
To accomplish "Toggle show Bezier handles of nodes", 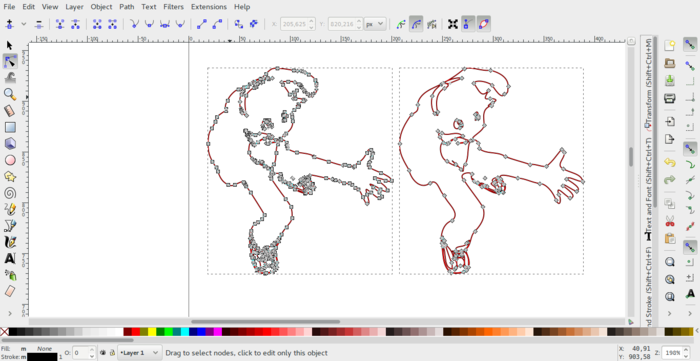I will [467, 24].
